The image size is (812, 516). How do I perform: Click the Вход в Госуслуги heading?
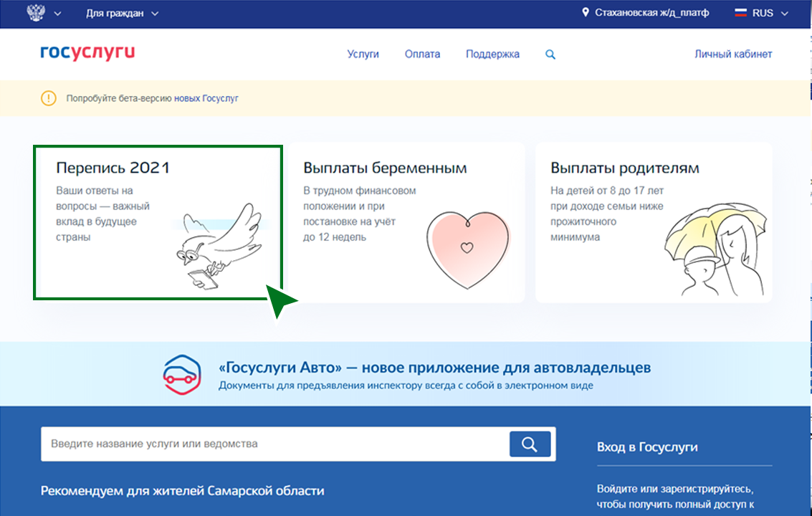[647, 447]
